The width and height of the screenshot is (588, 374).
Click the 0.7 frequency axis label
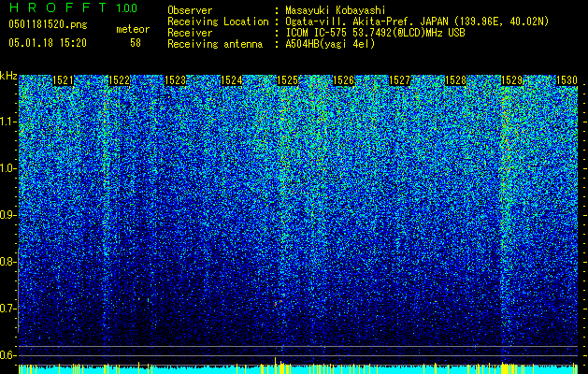(7, 309)
